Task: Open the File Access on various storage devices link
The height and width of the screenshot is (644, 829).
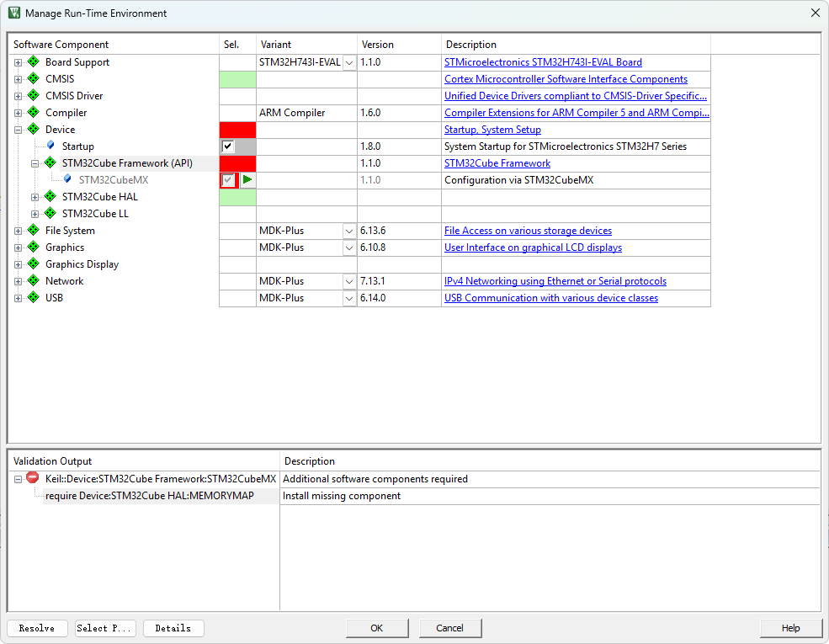Action: pyautogui.click(x=528, y=231)
